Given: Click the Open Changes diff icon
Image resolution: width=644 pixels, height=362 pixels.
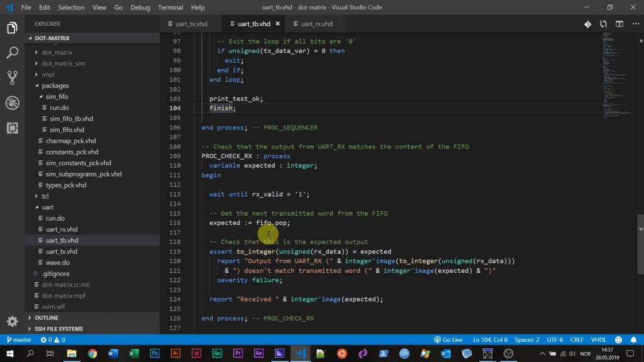Looking at the screenshot, I should tap(587, 24).
